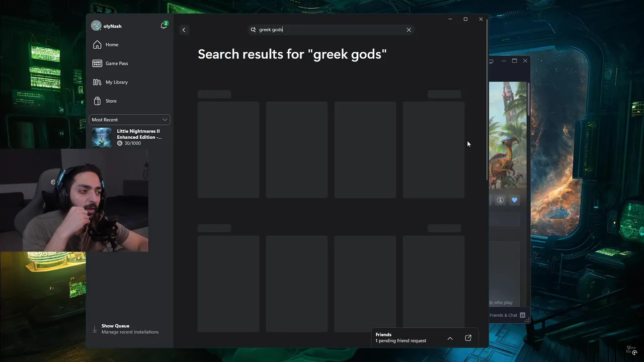The width and height of the screenshot is (644, 362).
Task: Click the dinosaur artwork in background window
Action: pyautogui.click(x=508, y=137)
